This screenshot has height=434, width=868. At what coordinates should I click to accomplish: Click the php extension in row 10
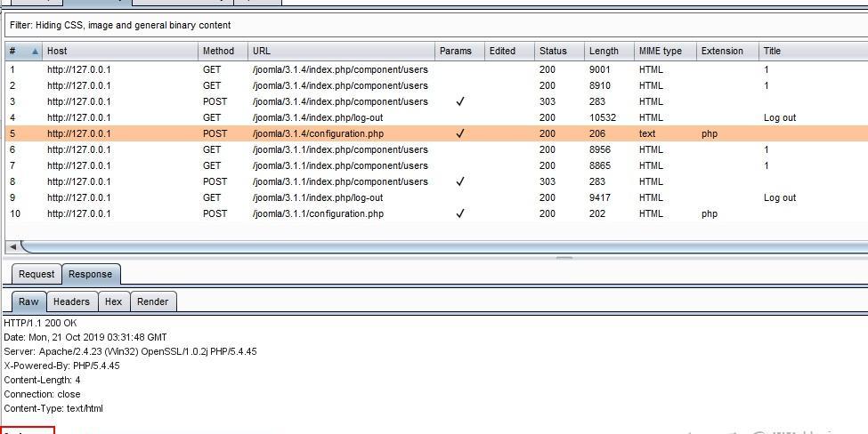[x=710, y=214]
